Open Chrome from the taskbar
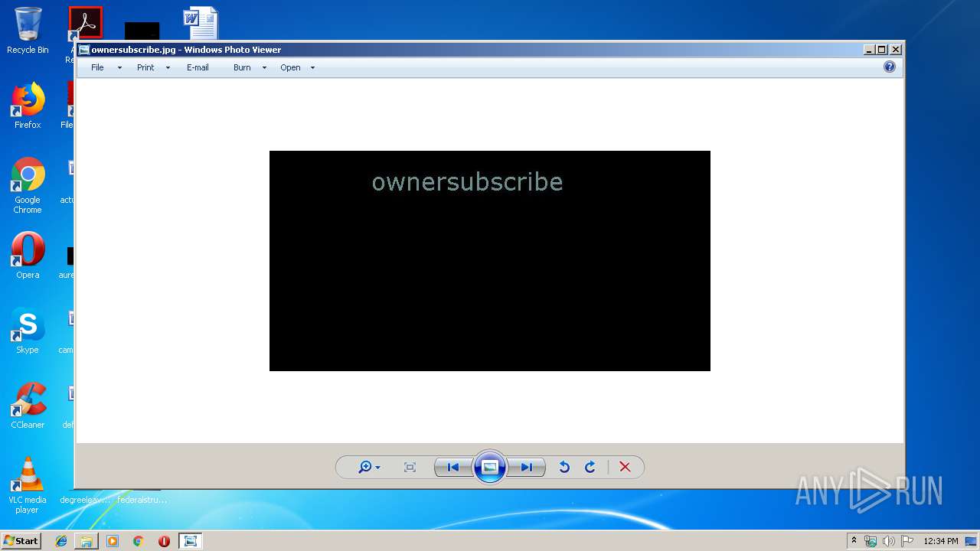 pos(139,541)
